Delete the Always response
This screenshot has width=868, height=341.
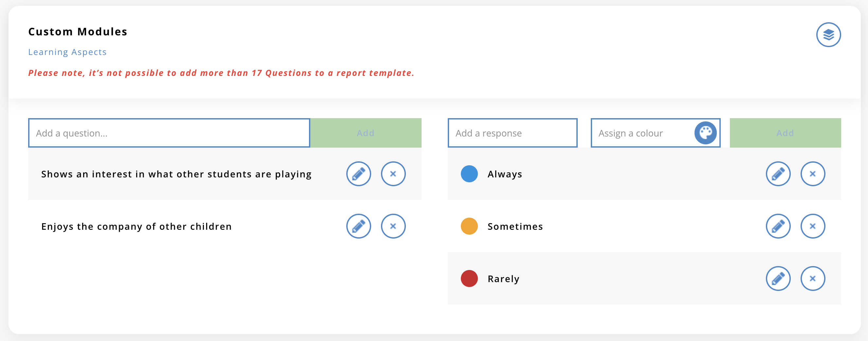[813, 174]
